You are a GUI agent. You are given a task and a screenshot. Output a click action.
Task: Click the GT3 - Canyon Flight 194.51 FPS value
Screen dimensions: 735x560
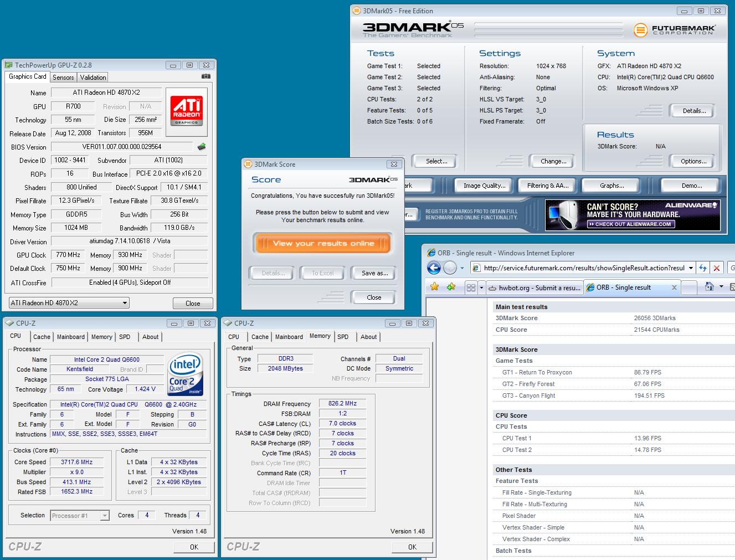(649, 395)
